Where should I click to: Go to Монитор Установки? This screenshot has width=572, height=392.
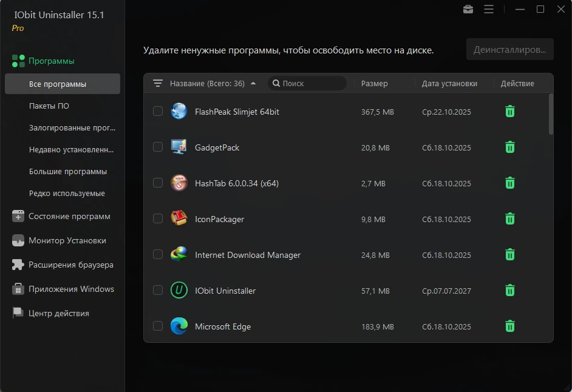click(x=67, y=241)
